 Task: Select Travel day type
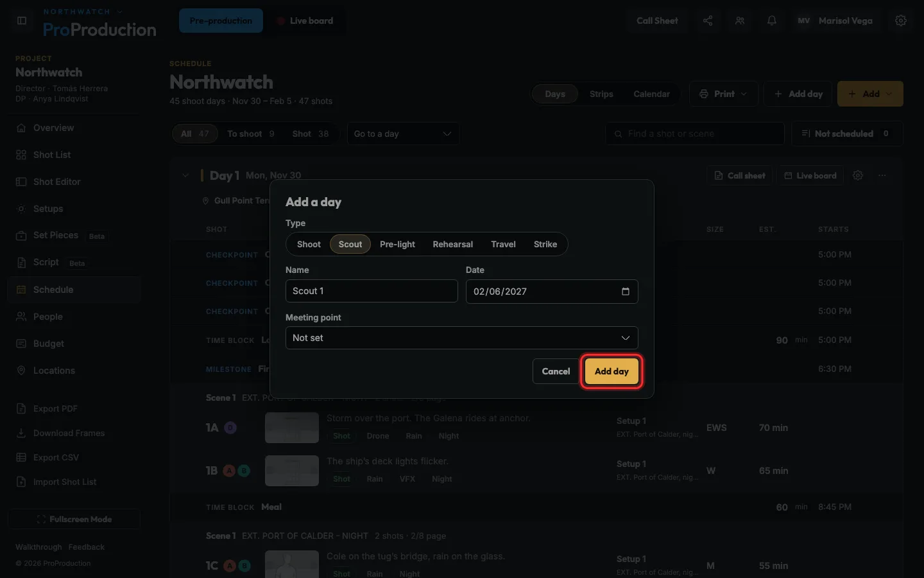[x=503, y=244]
